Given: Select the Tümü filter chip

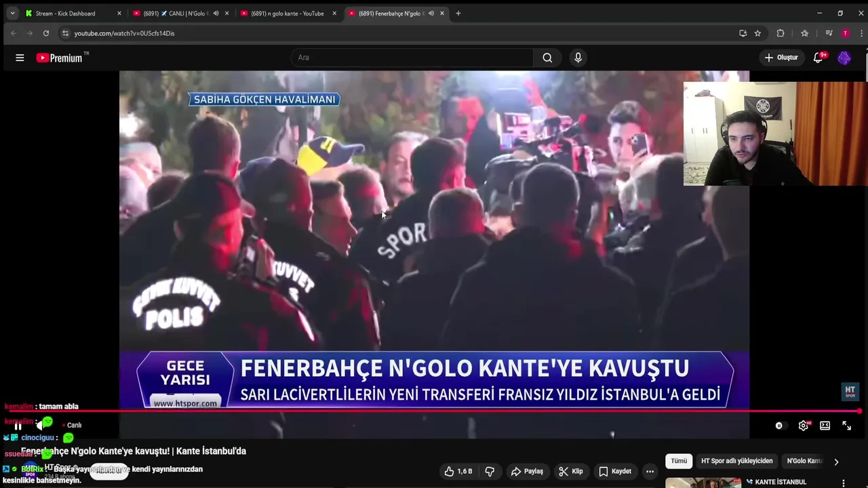Looking at the screenshot, I should click(679, 461).
